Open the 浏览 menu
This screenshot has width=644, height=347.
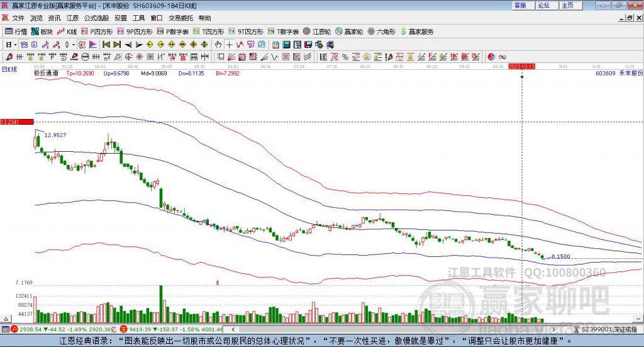[x=36, y=18]
